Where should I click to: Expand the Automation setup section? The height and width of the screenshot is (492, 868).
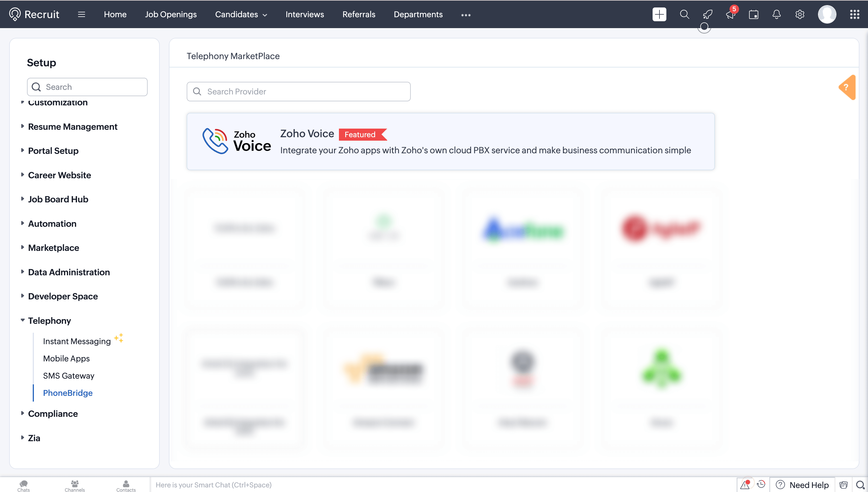(x=52, y=223)
